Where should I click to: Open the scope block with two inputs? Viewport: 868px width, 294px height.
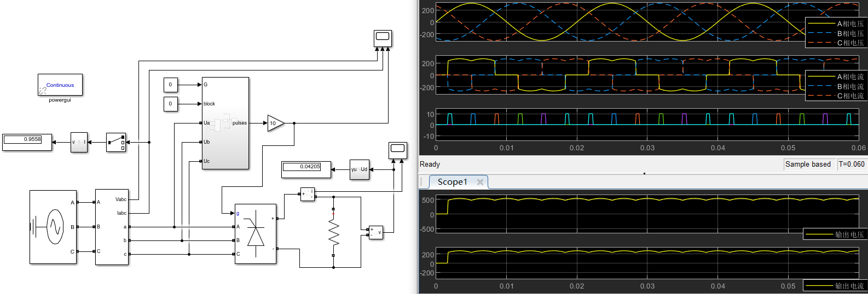398,150
